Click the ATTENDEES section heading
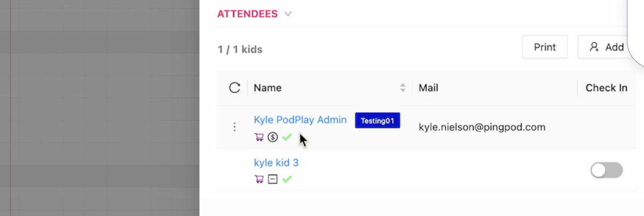 (247, 14)
